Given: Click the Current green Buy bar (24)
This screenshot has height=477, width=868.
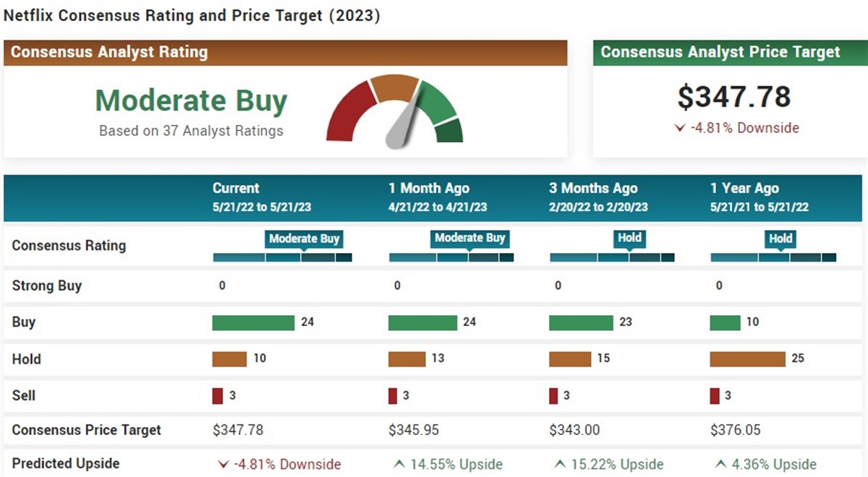Looking at the screenshot, I should (x=253, y=322).
